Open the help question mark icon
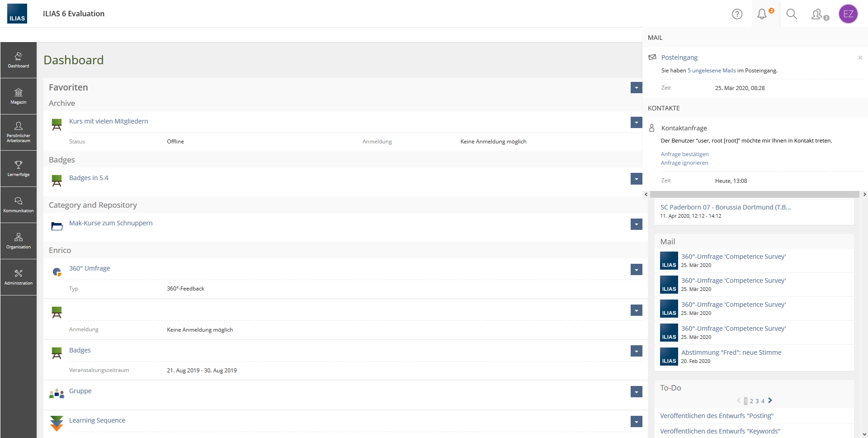This screenshot has width=868, height=438. [x=737, y=14]
